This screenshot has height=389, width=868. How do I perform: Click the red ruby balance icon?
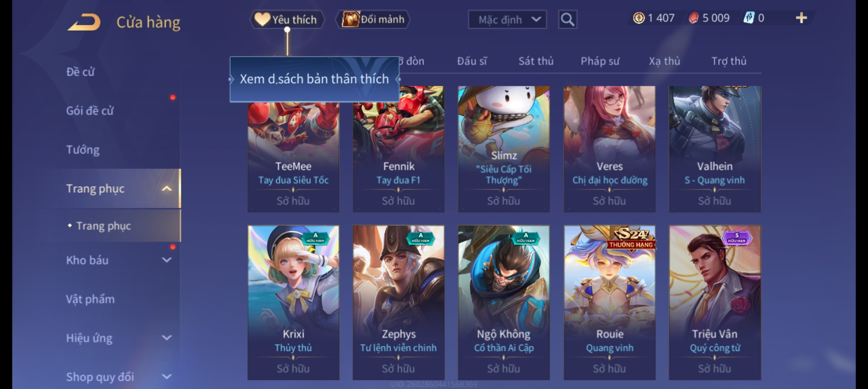tap(694, 18)
